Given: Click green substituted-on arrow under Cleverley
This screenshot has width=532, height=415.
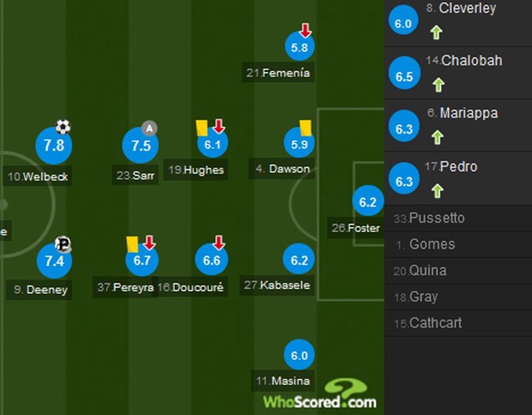Looking at the screenshot, I should pos(436,33).
